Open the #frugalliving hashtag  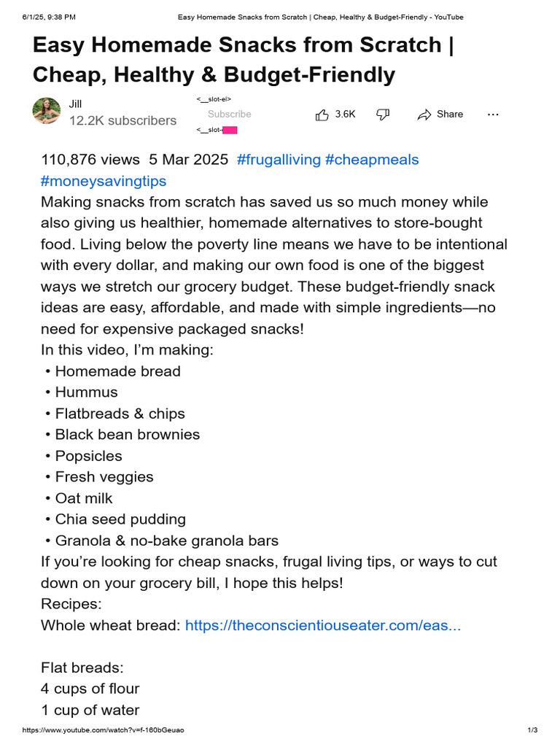(279, 160)
